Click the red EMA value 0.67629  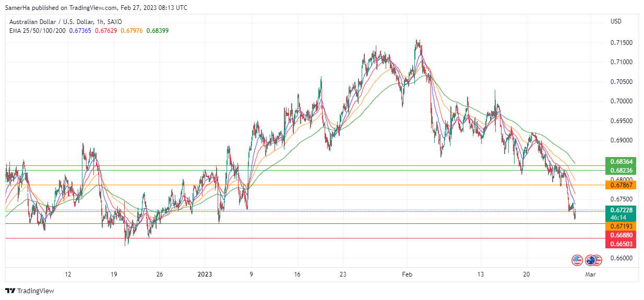106,31
